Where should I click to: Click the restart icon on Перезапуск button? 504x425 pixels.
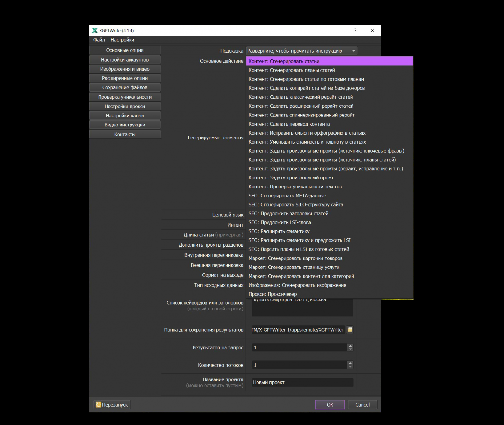[99, 404]
